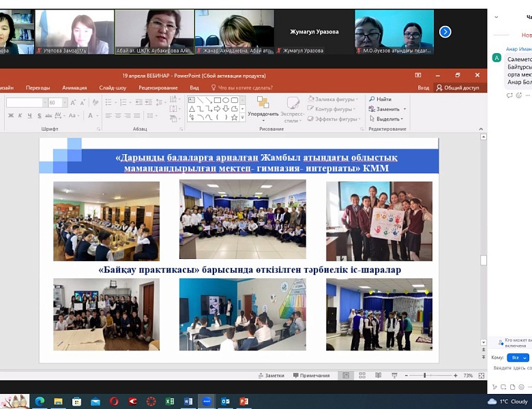The width and height of the screenshot is (532, 409).
Task: Expand Заливка фигуры fill dropdown
Action: [x=356, y=99]
